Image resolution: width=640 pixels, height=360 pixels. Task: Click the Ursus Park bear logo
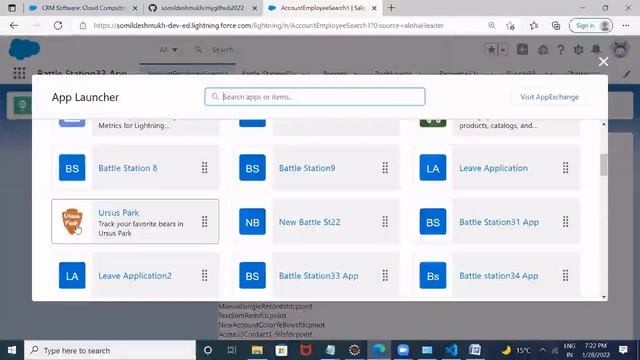point(72,222)
